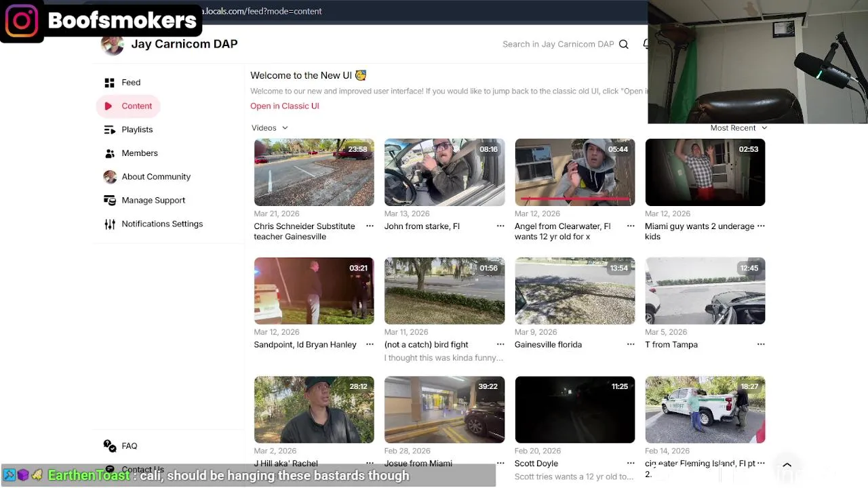868x488 pixels.
Task: Open John from starke, Fl title
Action: click(422, 226)
